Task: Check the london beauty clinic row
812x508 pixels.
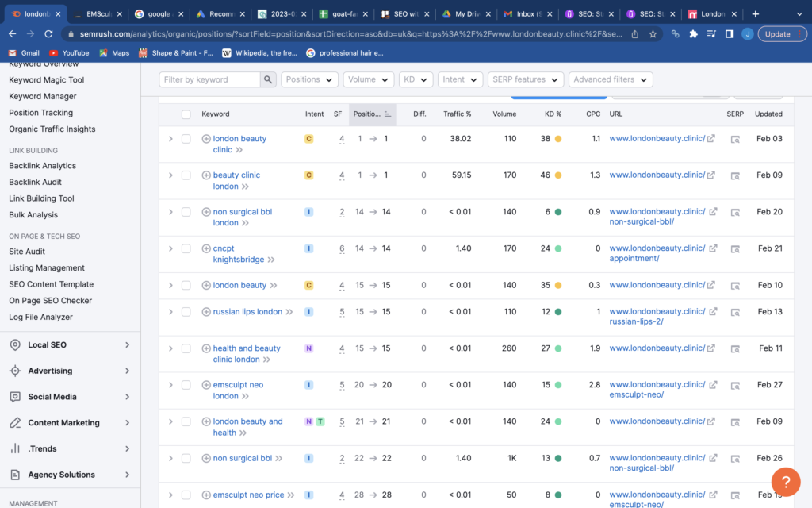Action: coord(186,139)
